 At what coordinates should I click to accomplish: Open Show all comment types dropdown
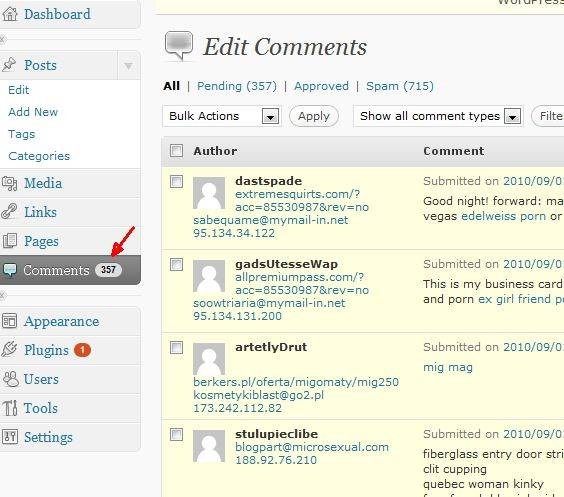[x=438, y=116]
